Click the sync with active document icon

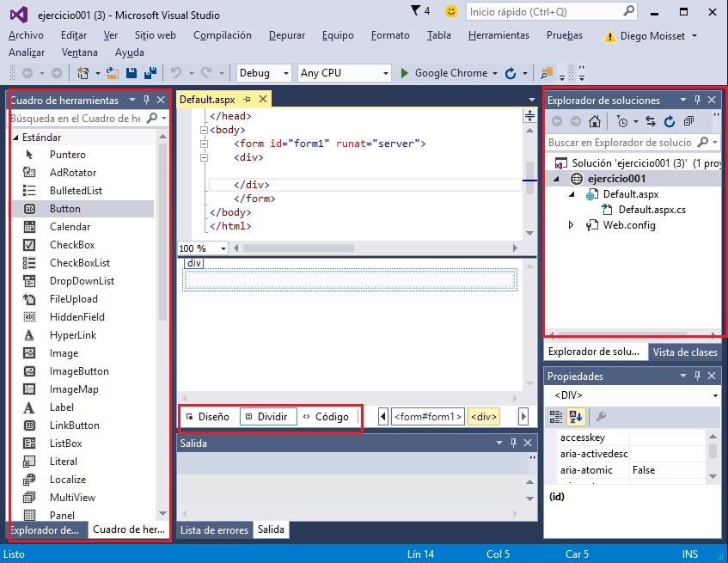pos(651,121)
